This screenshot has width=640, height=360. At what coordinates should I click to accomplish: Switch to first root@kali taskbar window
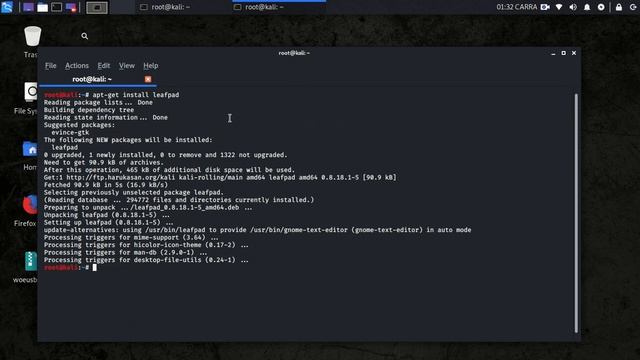pos(165,7)
